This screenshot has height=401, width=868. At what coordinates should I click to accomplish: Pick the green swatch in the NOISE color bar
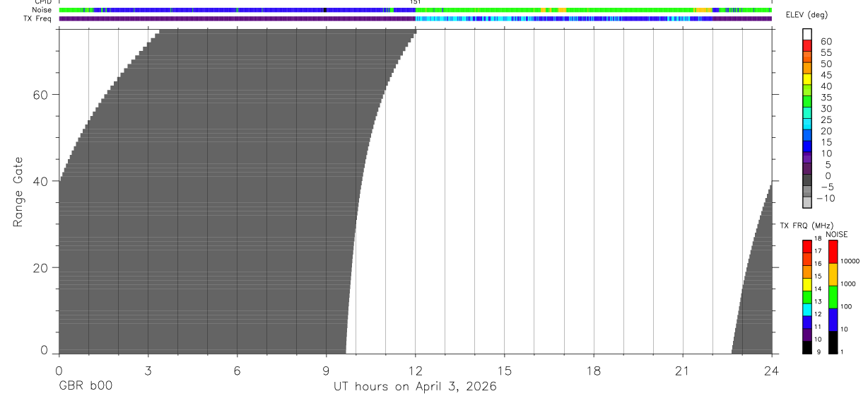[833, 297]
